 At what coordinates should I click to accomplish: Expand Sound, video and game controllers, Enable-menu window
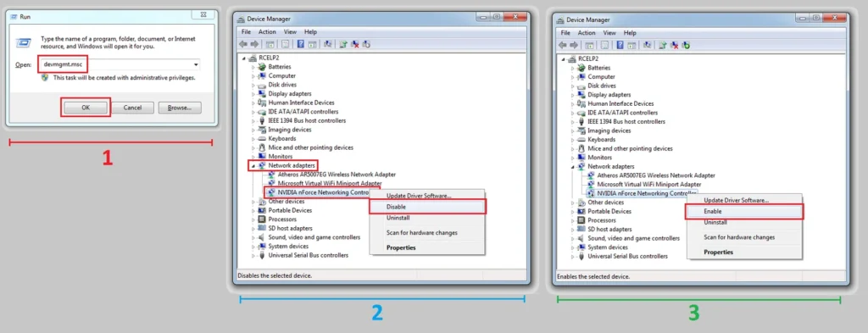click(573, 238)
